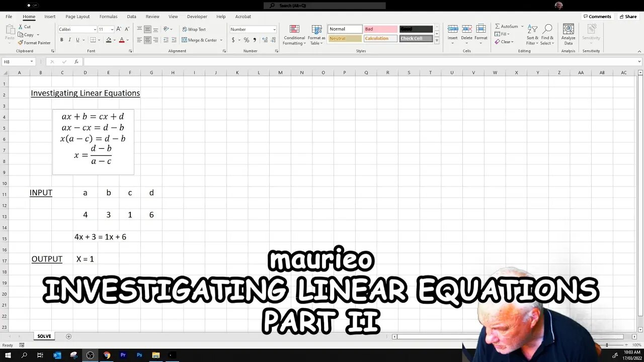The width and height of the screenshot is (644, 362).
Task: Open the Page Layout tab
Action: coord(77,17)
